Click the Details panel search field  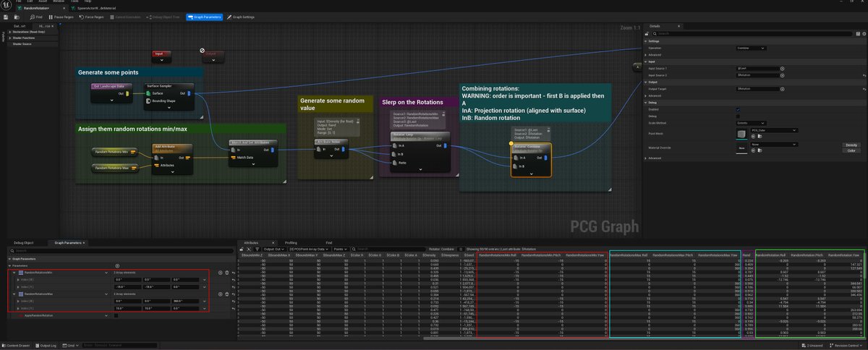[x=752, y=33]
